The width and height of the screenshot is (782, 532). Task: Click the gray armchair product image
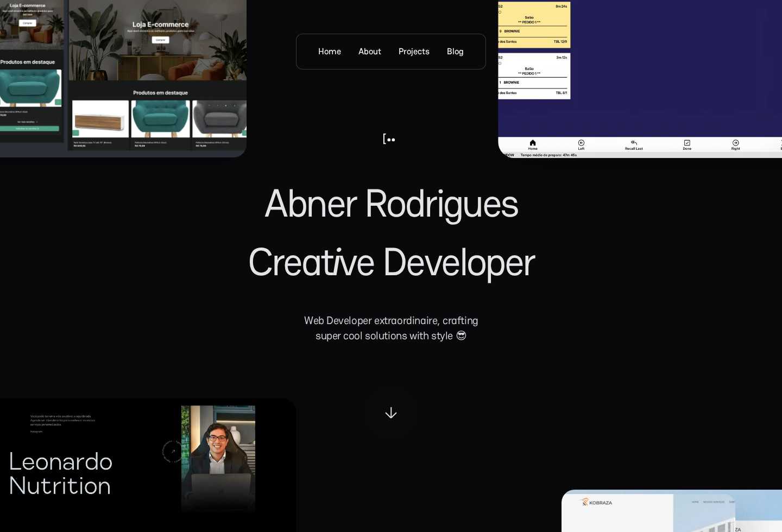219,118
